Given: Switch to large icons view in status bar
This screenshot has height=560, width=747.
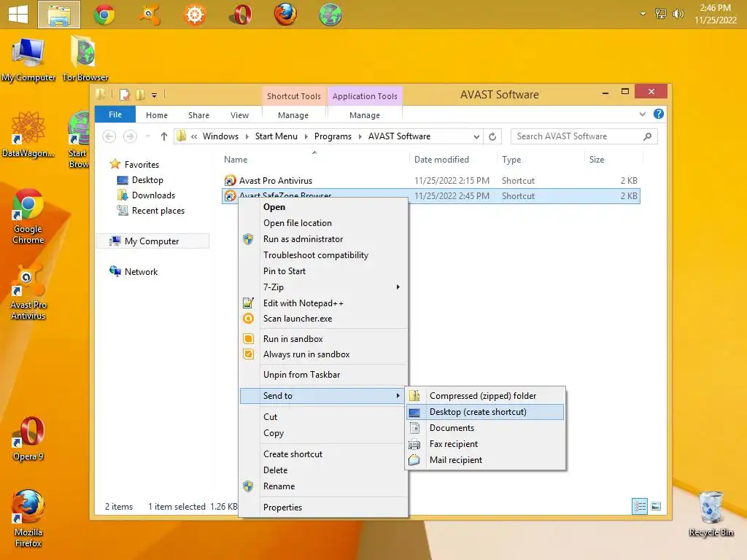Looking at the screenshot, I should [656, 506].
